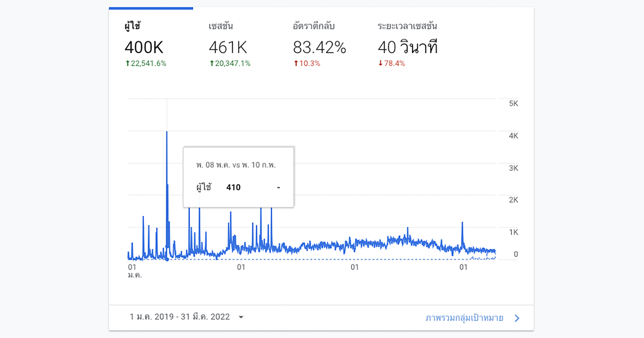Click the 5K y-axis label

pos(513,104)
